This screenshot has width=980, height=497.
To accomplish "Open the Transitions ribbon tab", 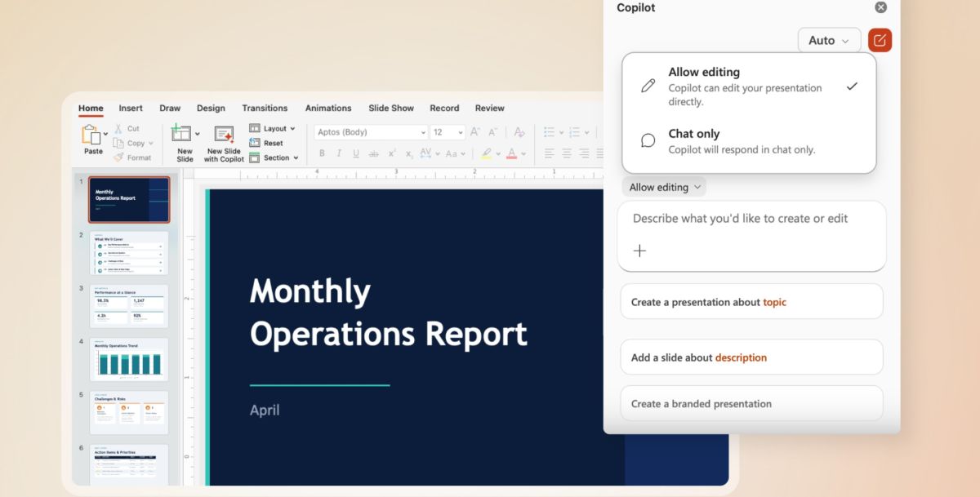I will (265, 108).
